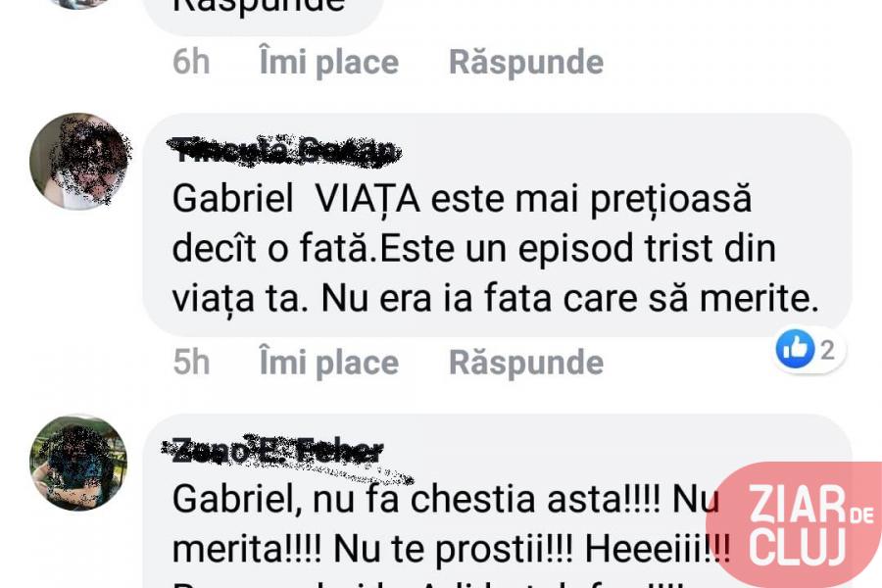Screen dimensions: 882x588
Task: Select the text "Nu te prostii!!! Heeeiii!!!"
Action: 532,549
